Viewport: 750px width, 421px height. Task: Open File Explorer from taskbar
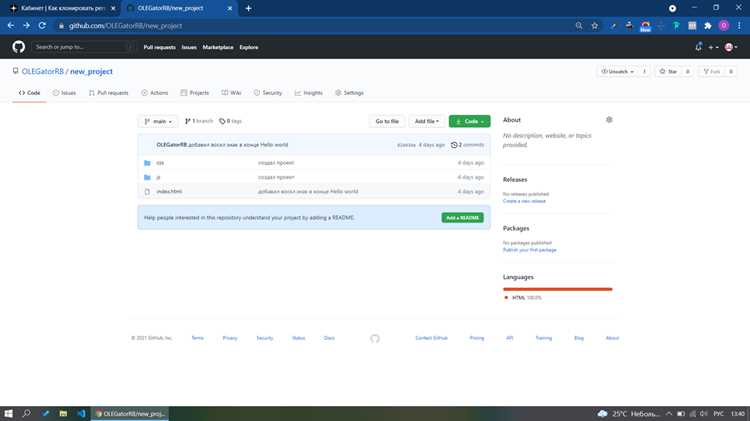coord(63,413)
